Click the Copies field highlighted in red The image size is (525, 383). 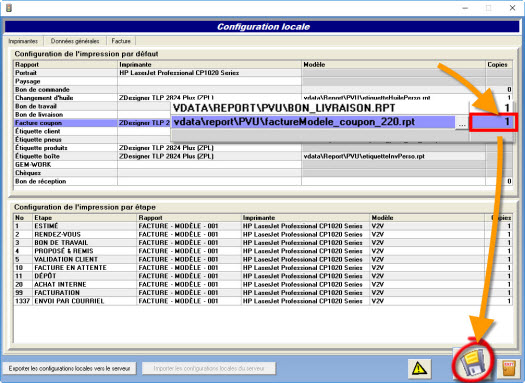coord(494,122)
